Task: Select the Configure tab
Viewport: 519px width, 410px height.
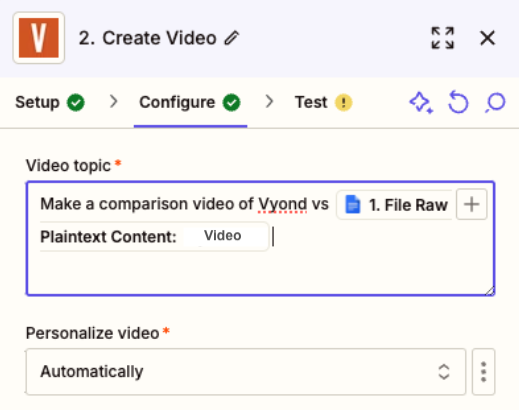Action: [190, 102]
